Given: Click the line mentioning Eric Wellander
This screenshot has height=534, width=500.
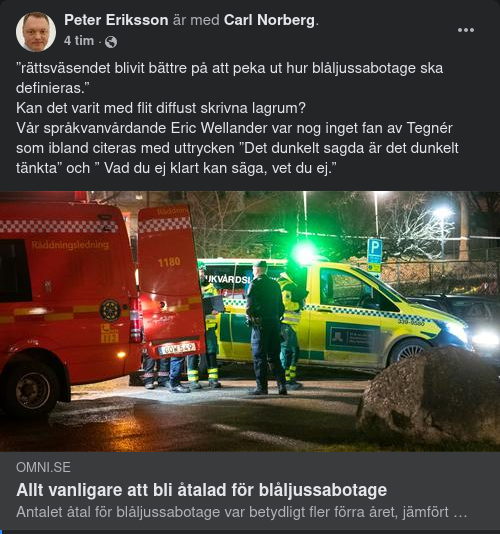Looking at the screenshot, I should click(x=234, y=128).
